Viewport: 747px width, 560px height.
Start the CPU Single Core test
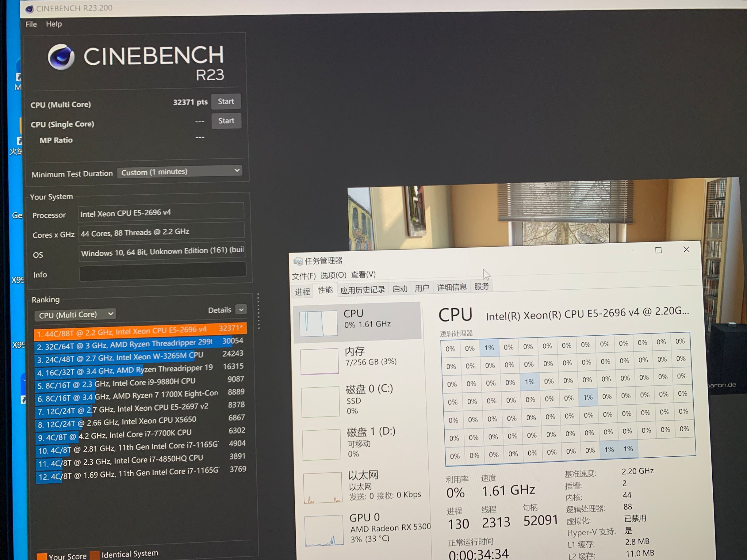tap(226, 121)
